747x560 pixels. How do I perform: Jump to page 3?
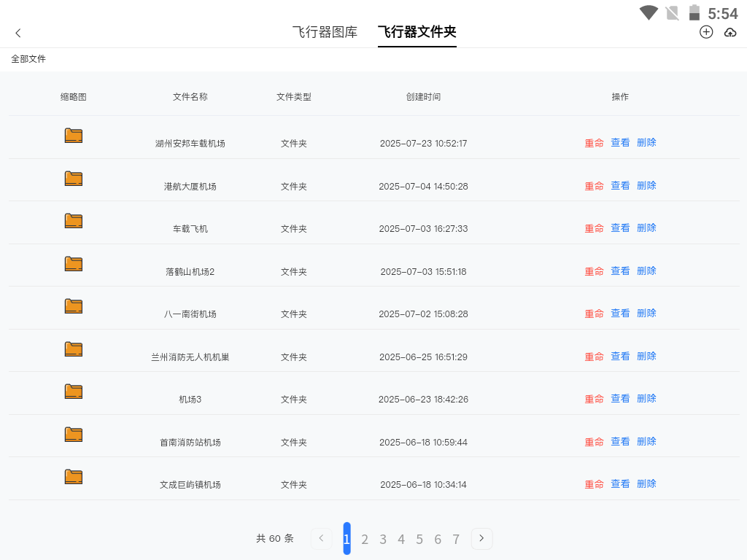[x=383, y=539]
